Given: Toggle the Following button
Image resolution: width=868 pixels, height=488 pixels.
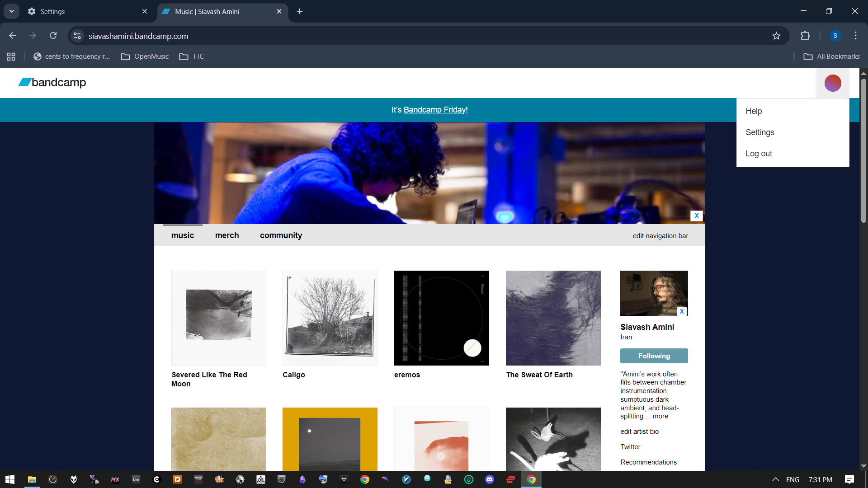Looking at the screenshot, I should 654,356.
